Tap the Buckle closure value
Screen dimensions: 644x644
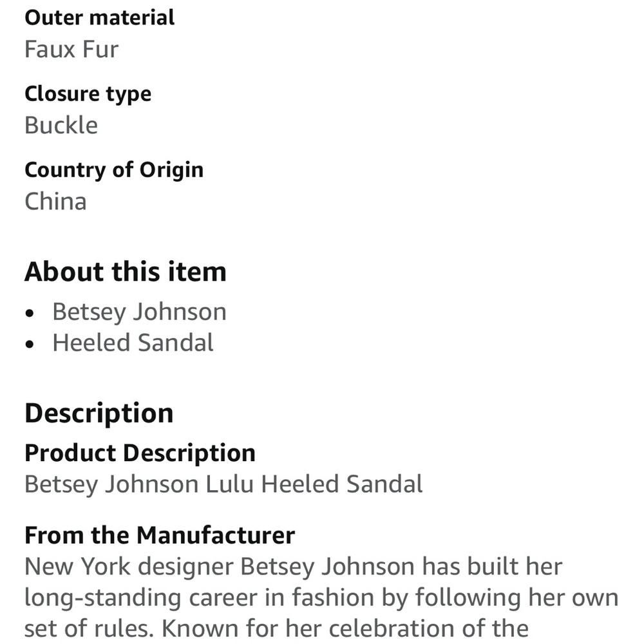(x=61, y=126)
